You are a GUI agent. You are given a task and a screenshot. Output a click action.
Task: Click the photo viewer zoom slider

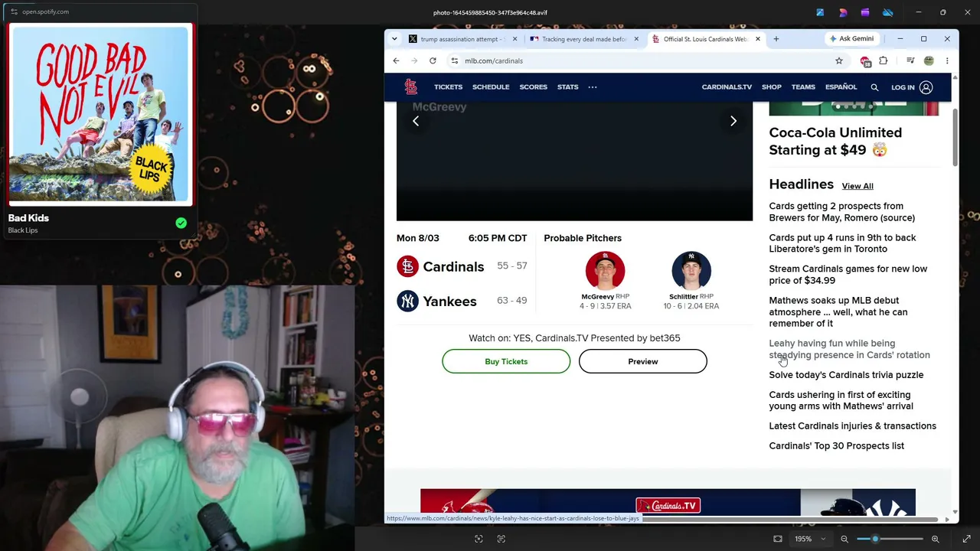[890, 539]
